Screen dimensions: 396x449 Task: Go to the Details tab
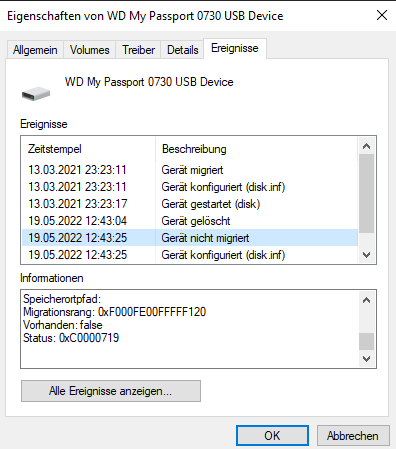click(x=182, y=50)
